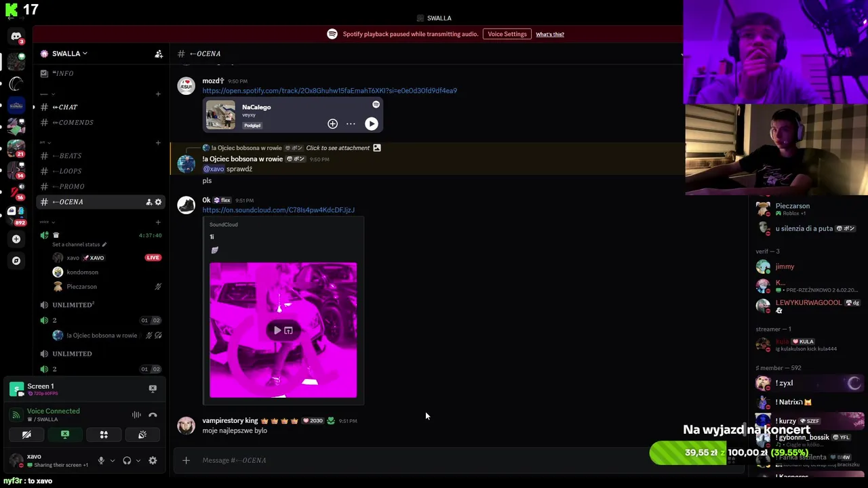This screenshot has width=868, height=488.
Task: Turn on the camera in the voice panel
Action: 26,434
